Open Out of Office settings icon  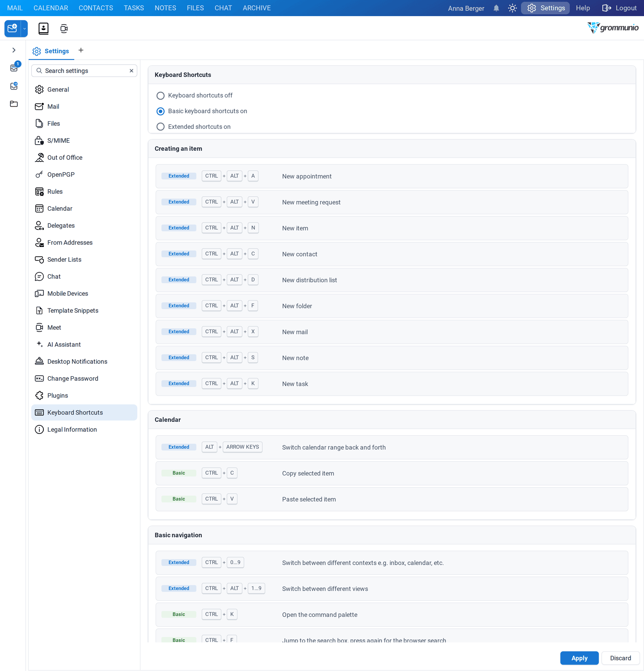pos(39,157)
